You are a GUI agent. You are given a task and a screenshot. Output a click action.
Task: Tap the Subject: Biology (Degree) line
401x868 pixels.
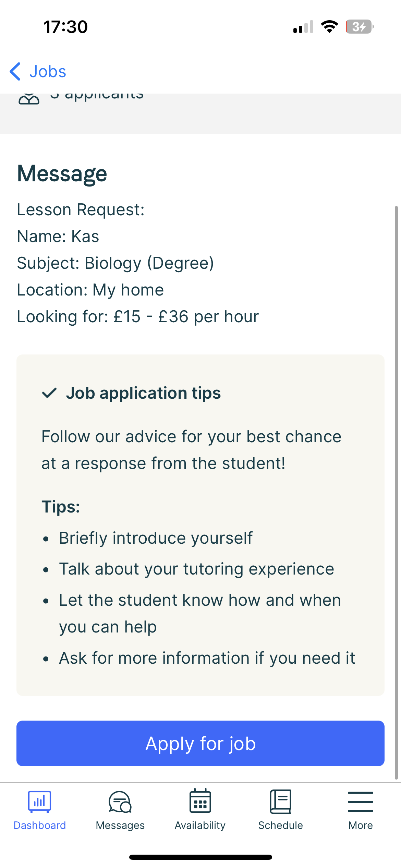[x=115, y=263]
